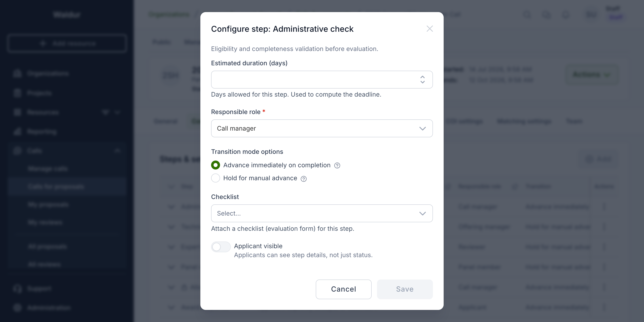This screenshot has width=644, height=322.
Task: Click the Call manager selected value
Action: click(236, 128)
